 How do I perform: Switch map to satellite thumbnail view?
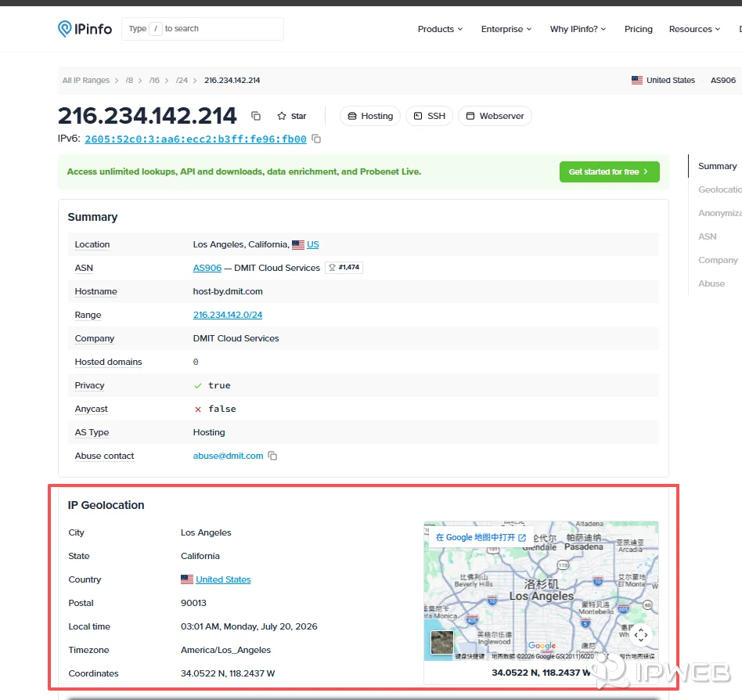click(442, 642)
